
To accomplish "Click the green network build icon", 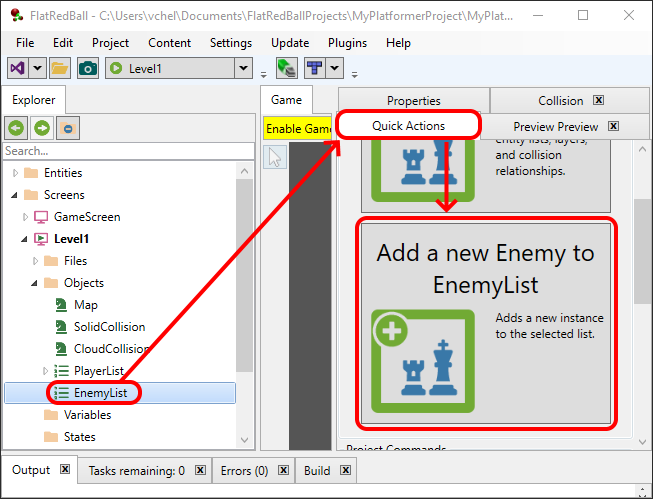I will click(x=286, y=68).
